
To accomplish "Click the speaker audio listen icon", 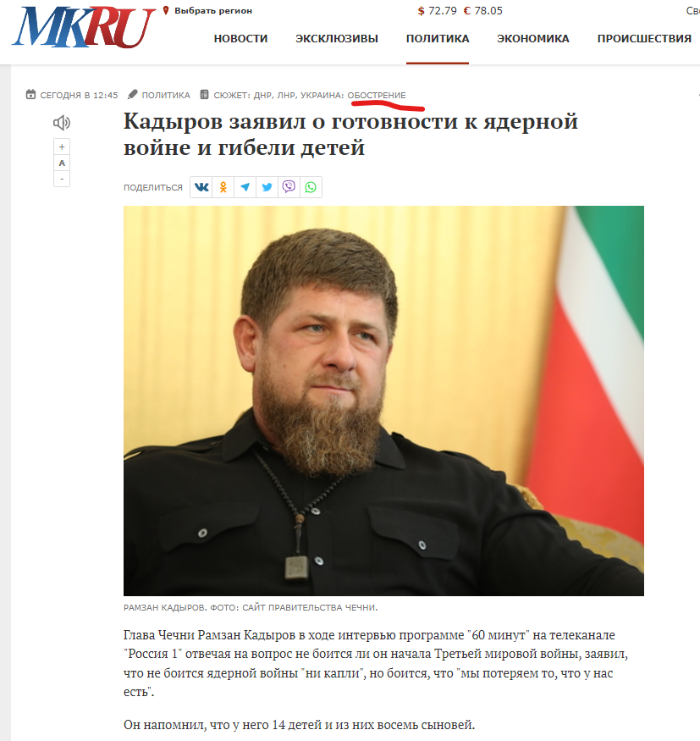I will (62, 123).
